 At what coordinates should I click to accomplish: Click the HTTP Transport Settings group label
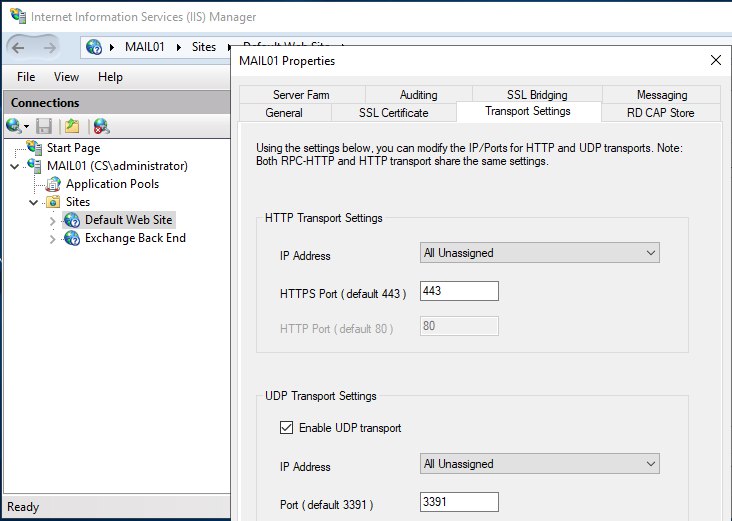(324, 218)
